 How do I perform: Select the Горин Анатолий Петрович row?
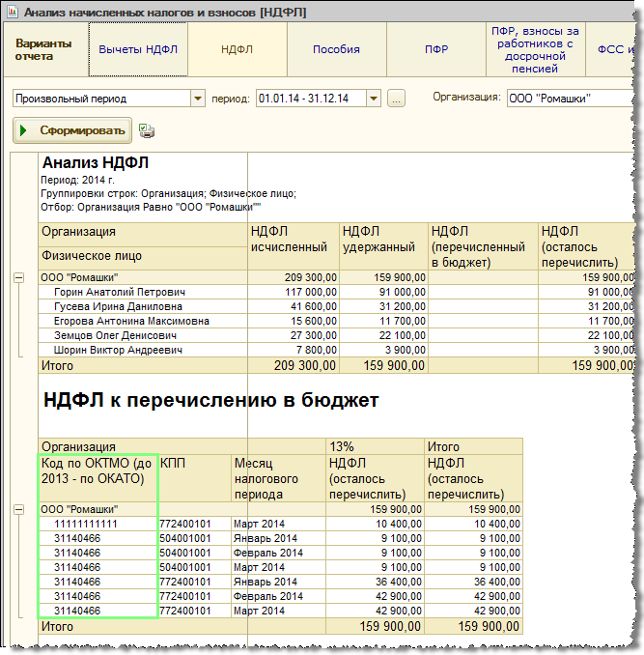[x=119, y=292]
